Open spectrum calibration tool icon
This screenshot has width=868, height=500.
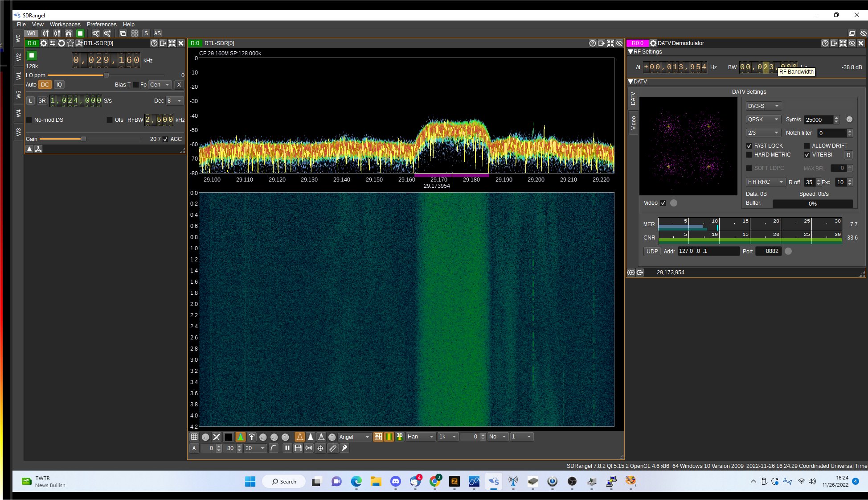pyautogui.click(x=344, y=448)
